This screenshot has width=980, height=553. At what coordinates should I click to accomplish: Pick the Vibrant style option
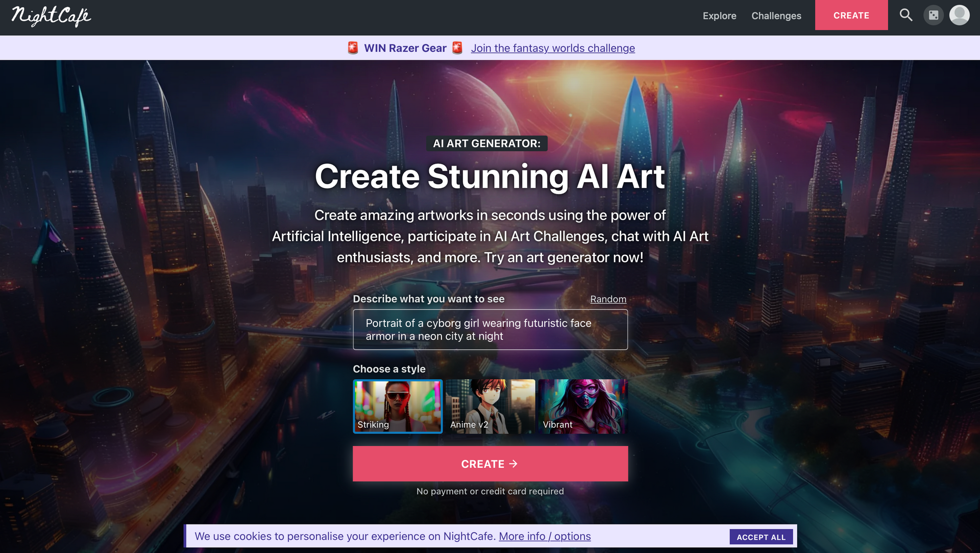point(583,406)
